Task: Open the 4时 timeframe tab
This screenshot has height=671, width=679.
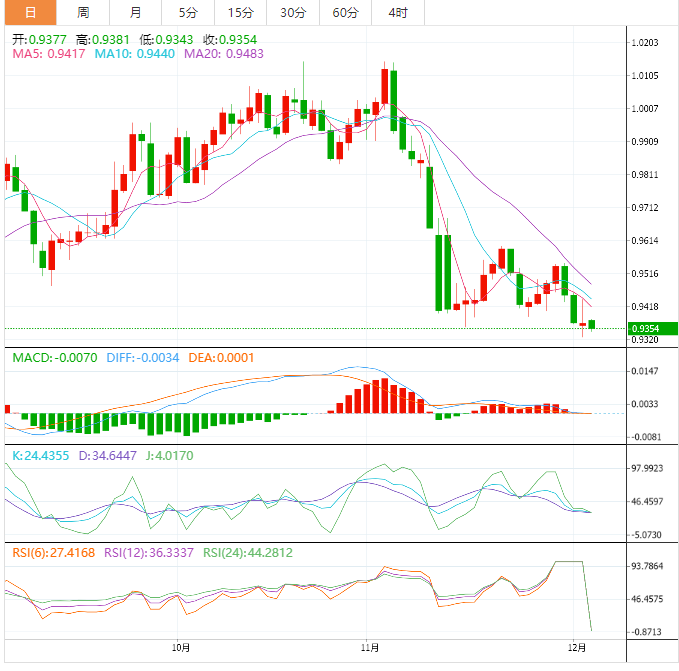Action: pos(398,12)
